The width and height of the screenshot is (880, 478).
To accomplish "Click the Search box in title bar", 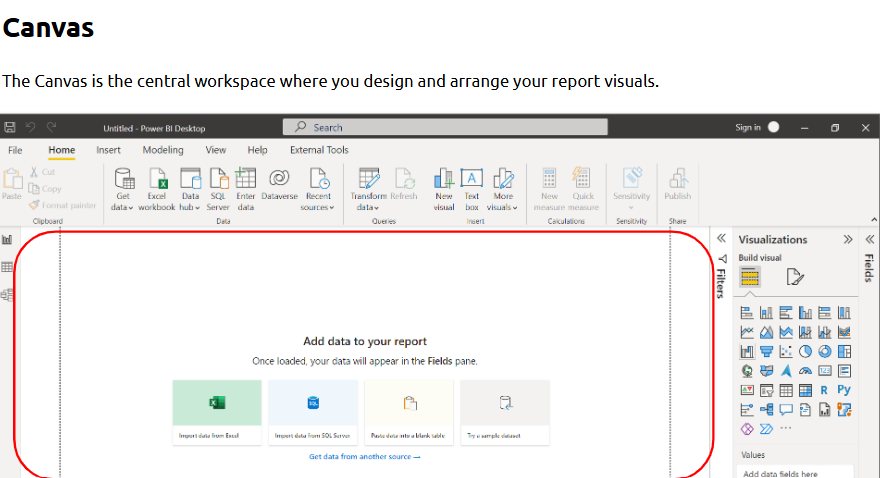I will [445, 127].
